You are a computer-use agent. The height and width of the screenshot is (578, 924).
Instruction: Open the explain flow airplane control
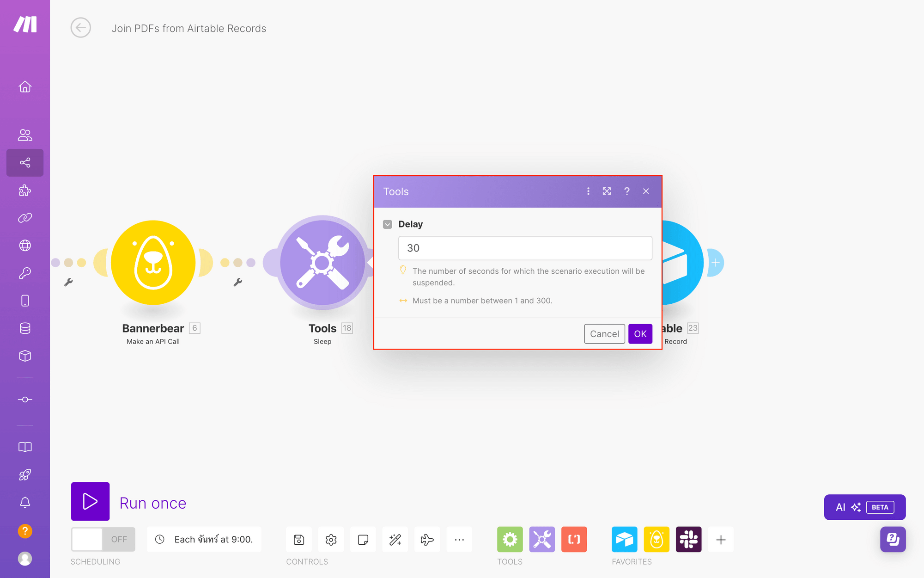[x=427, y=540]
